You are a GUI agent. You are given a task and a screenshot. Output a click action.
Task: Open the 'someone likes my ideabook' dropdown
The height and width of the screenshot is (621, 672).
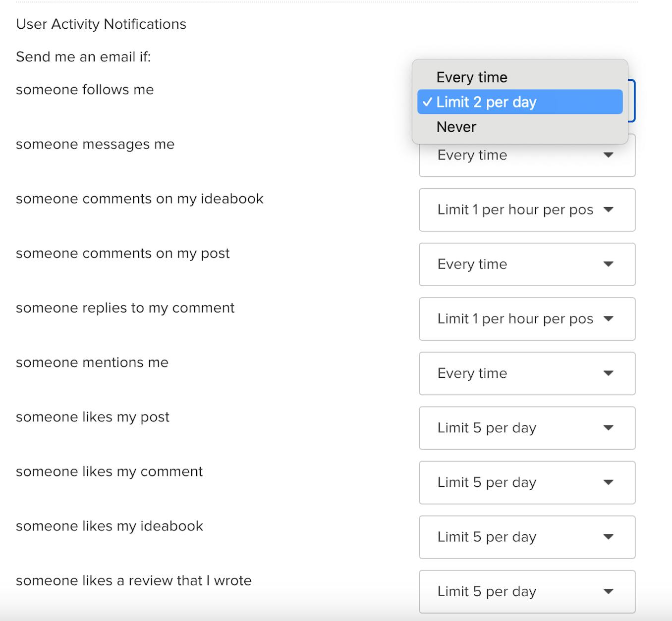pyautogui.click(x=527, y=537)
